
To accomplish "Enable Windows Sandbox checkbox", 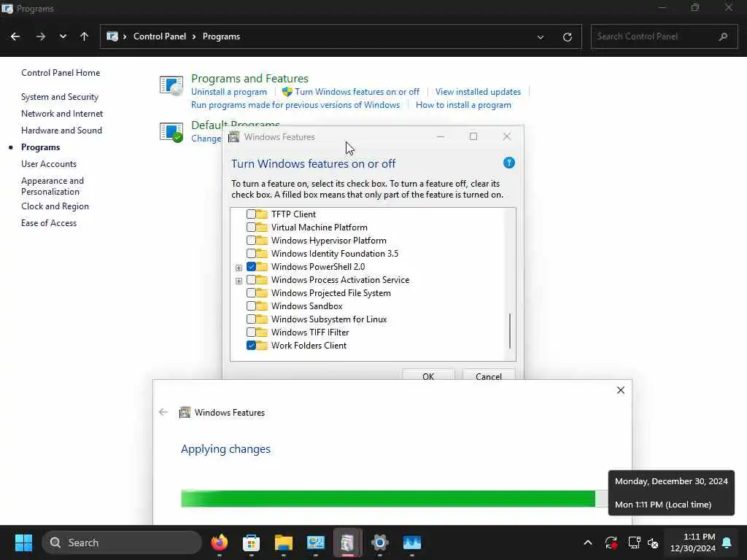I will point(251,306).
